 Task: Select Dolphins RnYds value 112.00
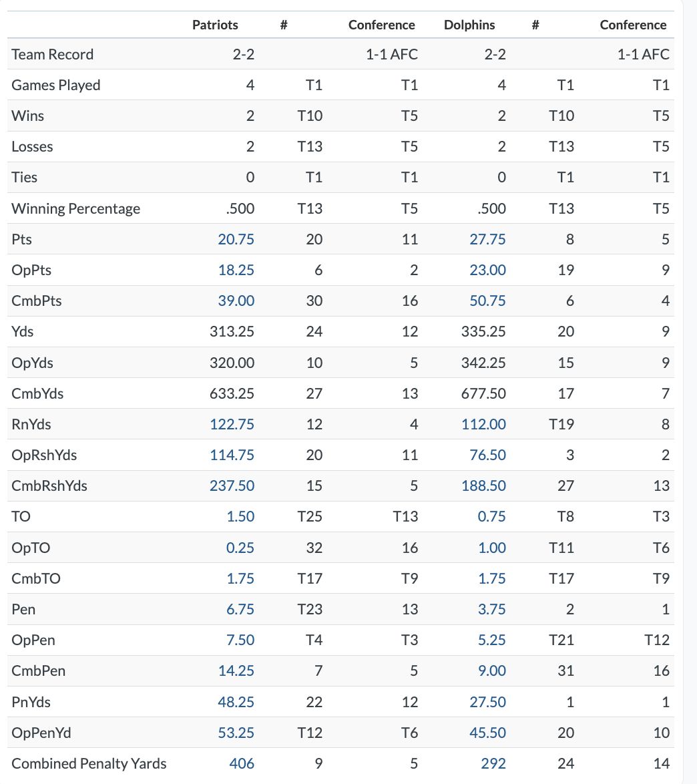click(483, 424)
